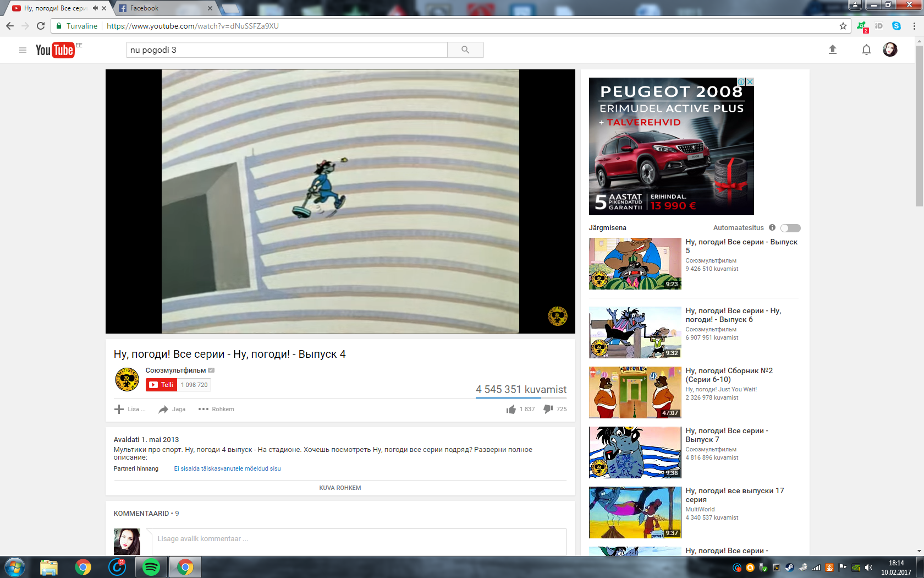Open the 17 серия video thumbnail
This screenshot has width=924, height=578.
click(635, 512)
